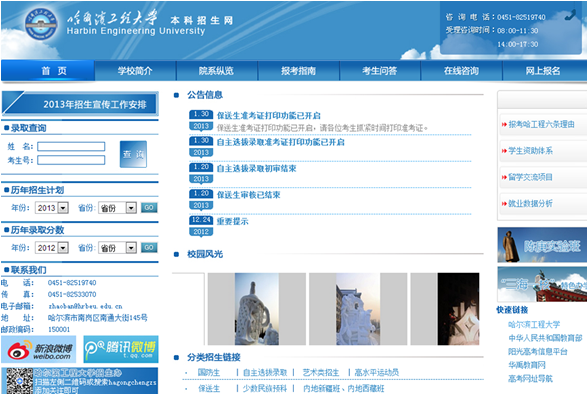Screen dimensions: 588x395
Task: Click red arrow beside 报考哈工程六条理由
Action: click(x=504, y=124)
